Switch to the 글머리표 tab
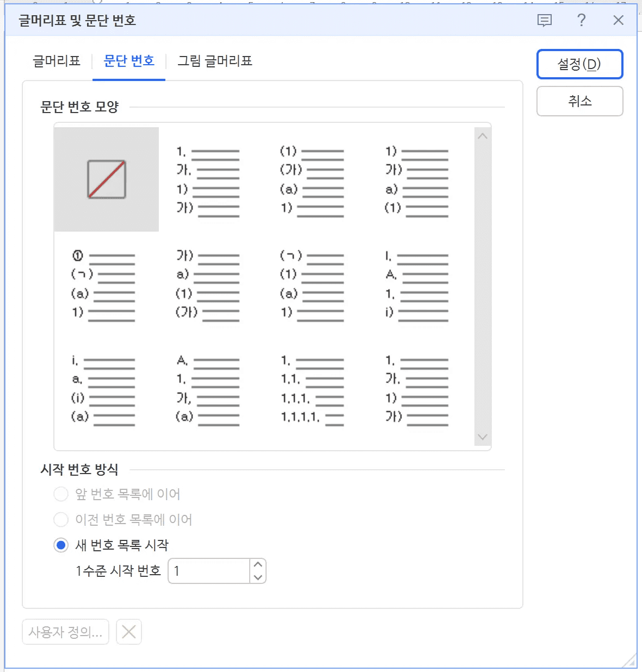The width and height of the screenshot is (642, 672). pos(56,61)
